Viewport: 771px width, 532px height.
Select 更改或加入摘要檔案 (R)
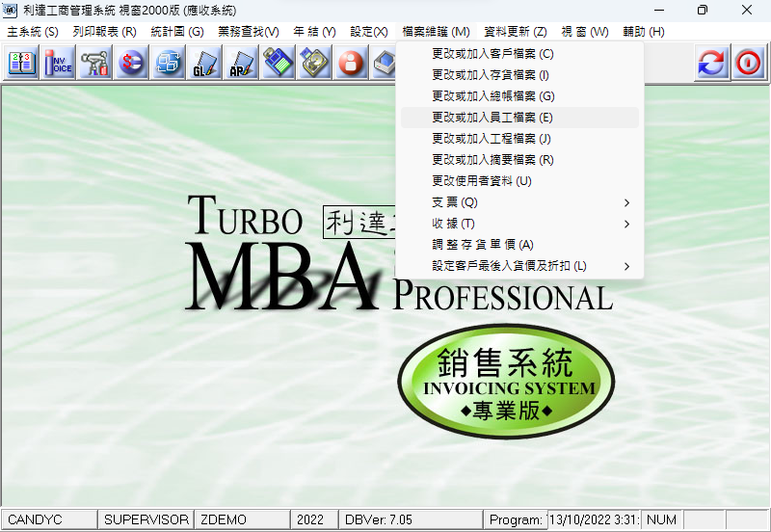click(519, 160)
